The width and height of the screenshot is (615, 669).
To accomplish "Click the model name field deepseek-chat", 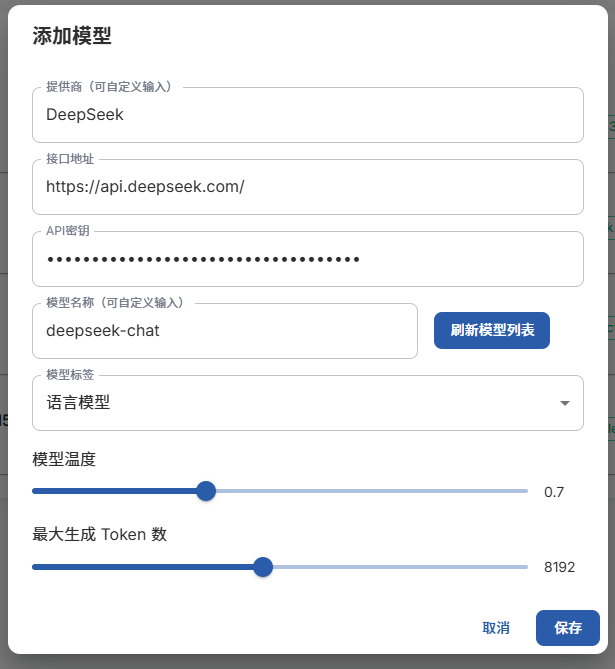I will 225,331.
